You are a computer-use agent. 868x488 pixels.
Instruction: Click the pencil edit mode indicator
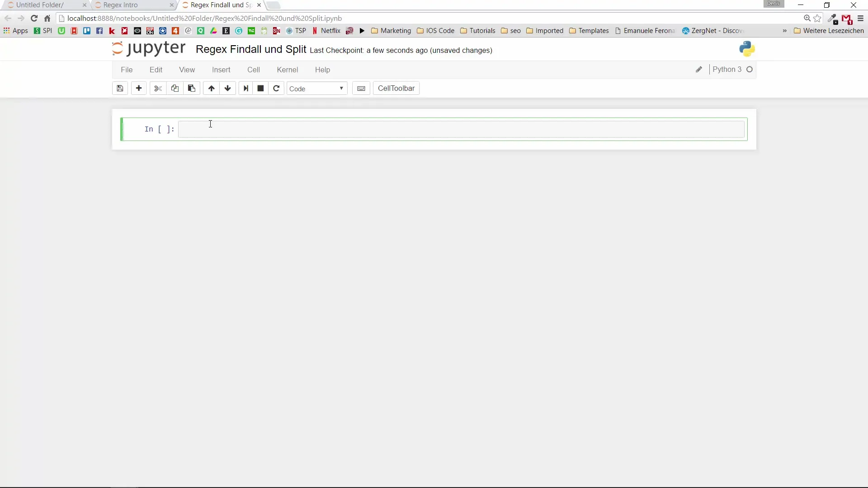tap(699, 70)
